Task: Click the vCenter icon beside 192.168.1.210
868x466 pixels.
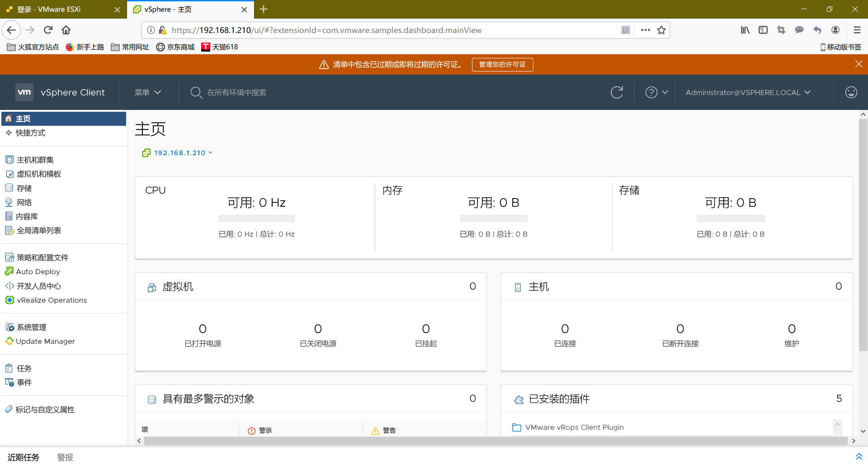Action: coord(146,153)
